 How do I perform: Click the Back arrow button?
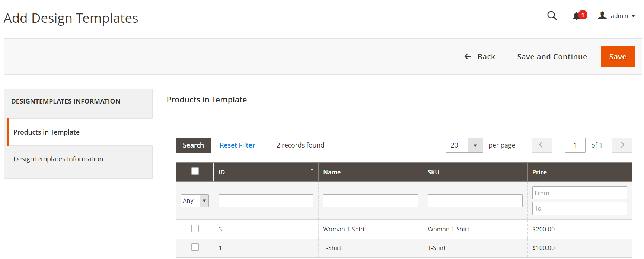(479, 57)
